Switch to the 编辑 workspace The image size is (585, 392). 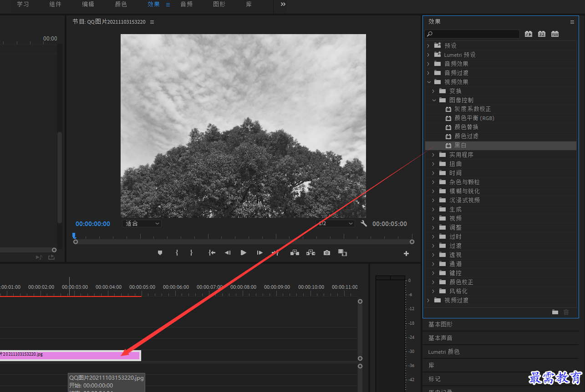coord(88,5)
